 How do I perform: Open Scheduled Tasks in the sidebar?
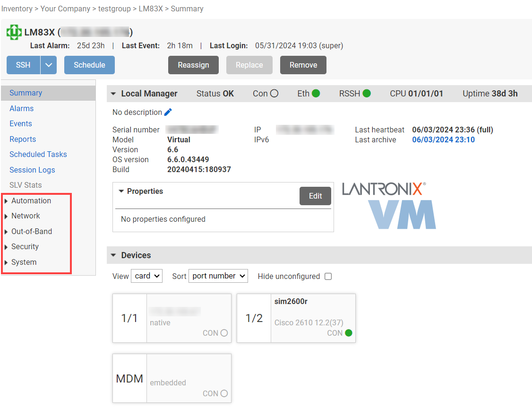click(x=38, y=155)
